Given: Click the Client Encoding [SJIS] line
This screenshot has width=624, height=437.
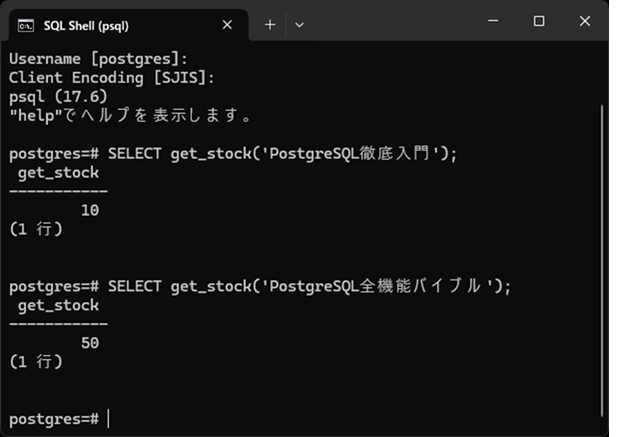Looking at the screenshot, I should tap(112, 78).
